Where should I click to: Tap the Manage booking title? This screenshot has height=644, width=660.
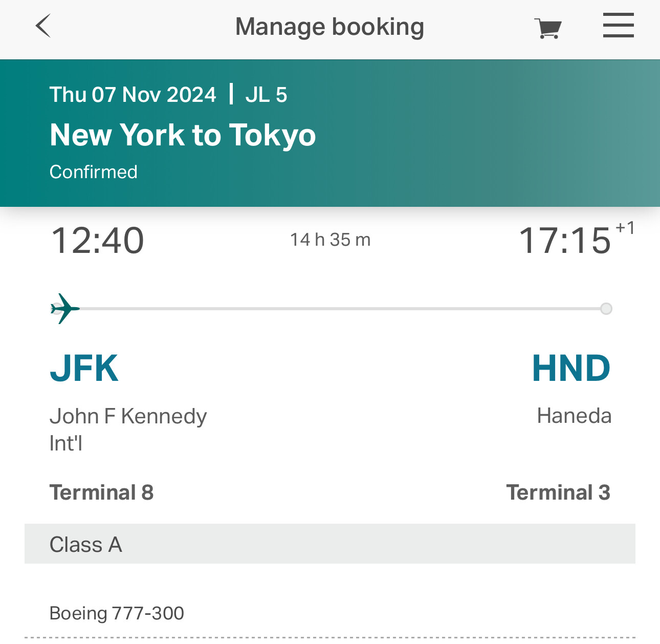pyautogui.click(x=329, y=27)
